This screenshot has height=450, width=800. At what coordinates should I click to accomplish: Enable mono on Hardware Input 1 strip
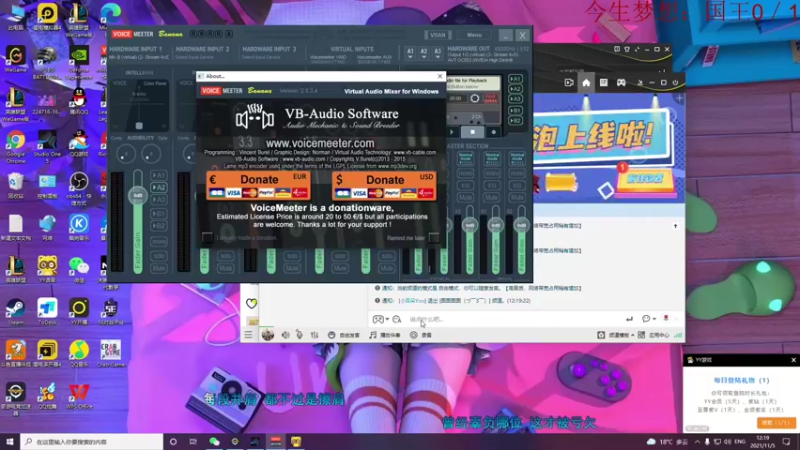pyautogui.click(x=159, y=241)
